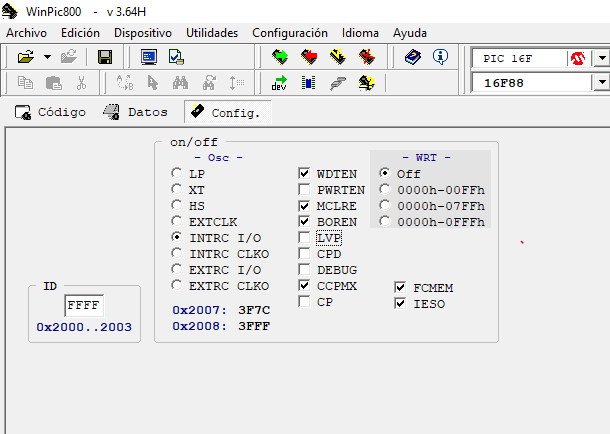Open the Configuración menu

point(290,33)
